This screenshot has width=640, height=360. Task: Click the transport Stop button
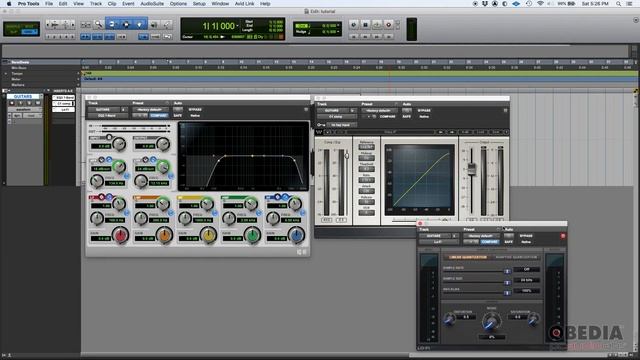(365, 25)
